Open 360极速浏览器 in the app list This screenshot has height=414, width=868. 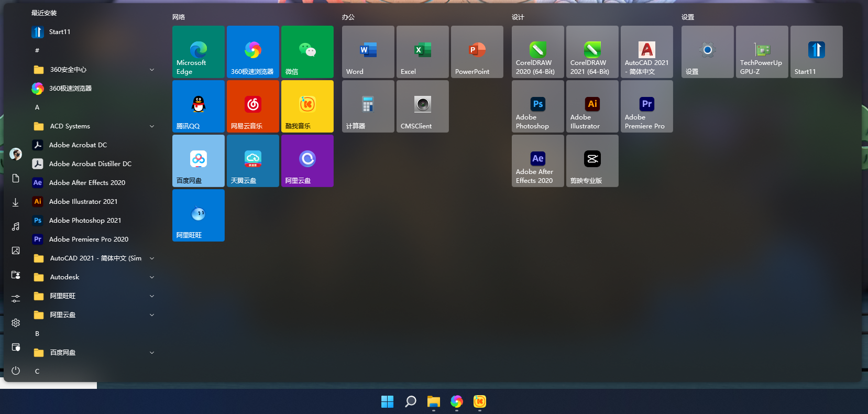click(x=94, y=89)
